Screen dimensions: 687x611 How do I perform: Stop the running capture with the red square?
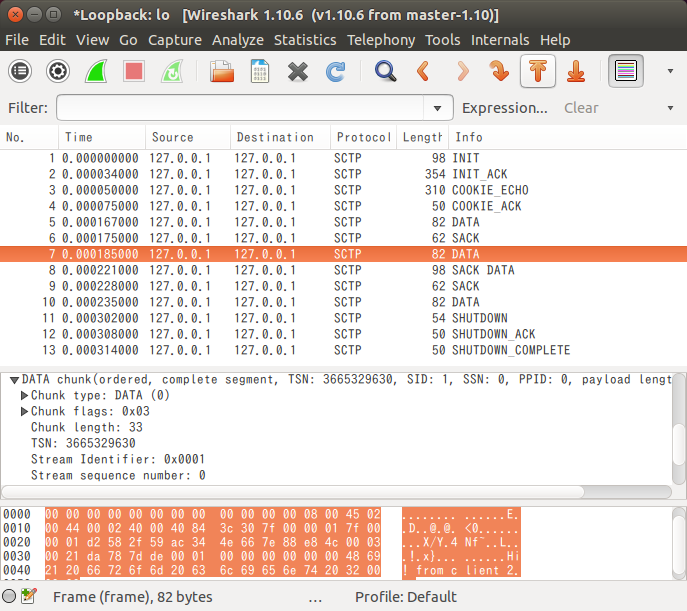coord(134,71)
